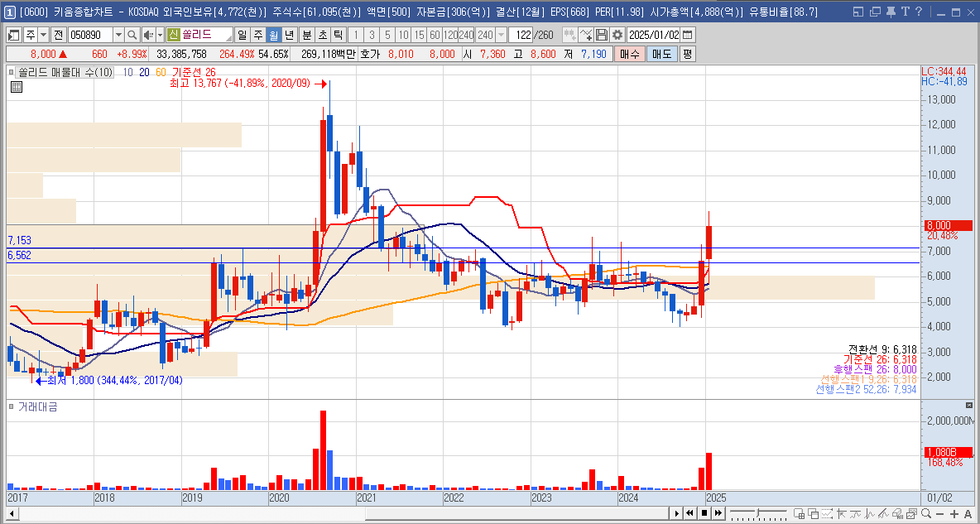Click the left scroll arrow of chart scrollbar
Image resolution: width=980 pixels, height=524 pixels.
(x=12, y=513)
